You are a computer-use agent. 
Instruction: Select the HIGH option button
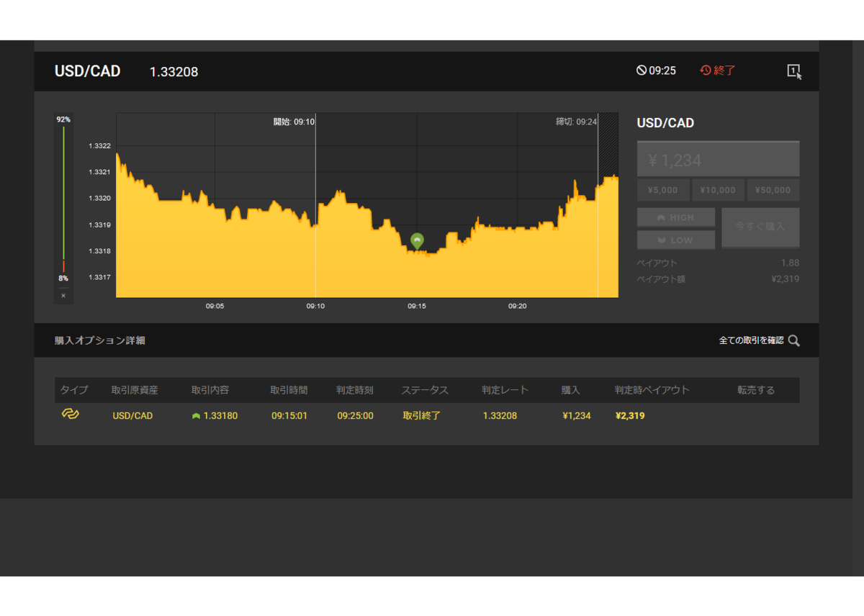pos(676,217)
